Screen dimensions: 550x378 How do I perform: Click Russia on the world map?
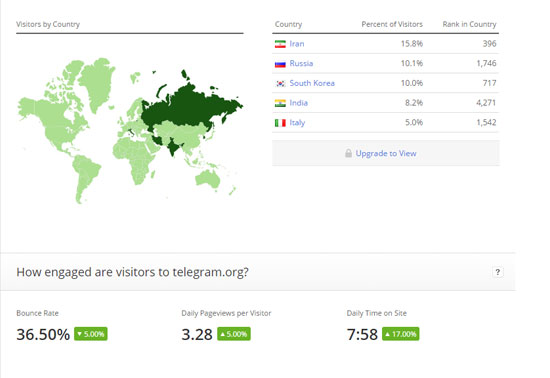coord(191,105)
